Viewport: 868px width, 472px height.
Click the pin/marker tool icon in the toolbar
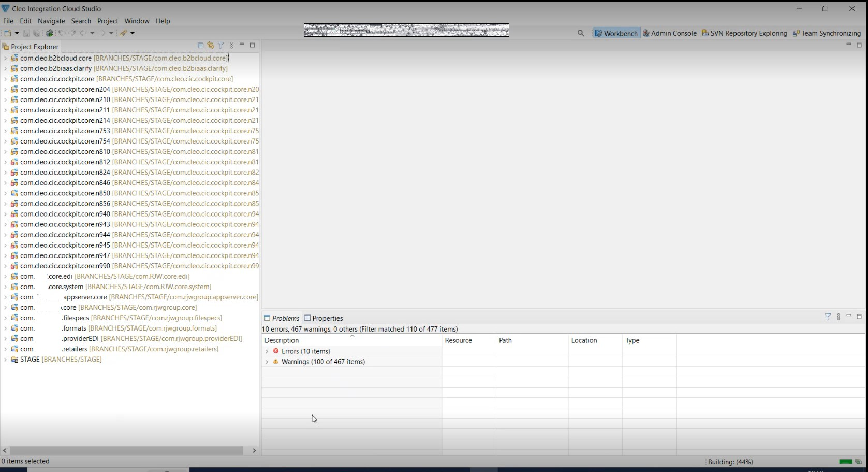tap(123, 33)
